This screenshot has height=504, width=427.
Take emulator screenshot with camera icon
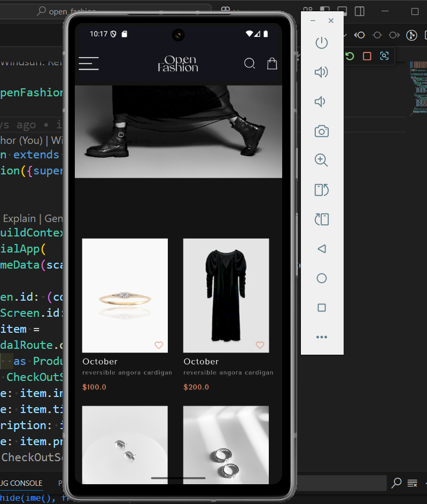coord(321,131)
